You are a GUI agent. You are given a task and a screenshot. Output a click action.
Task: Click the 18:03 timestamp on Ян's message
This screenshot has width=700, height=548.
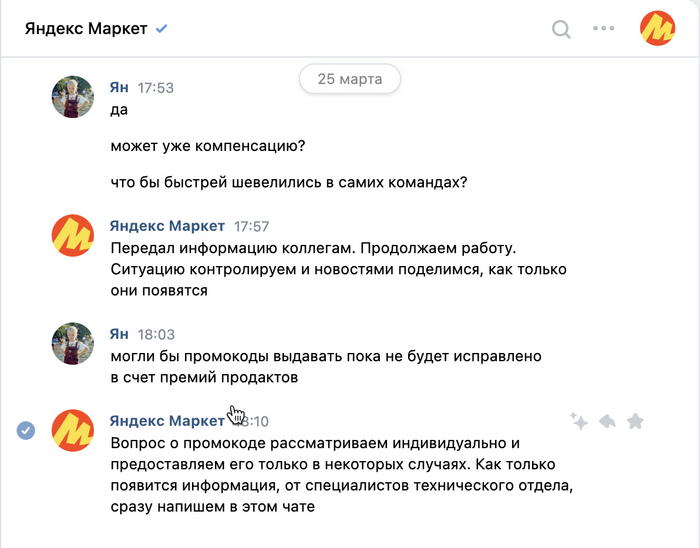(x=155, y=335)
